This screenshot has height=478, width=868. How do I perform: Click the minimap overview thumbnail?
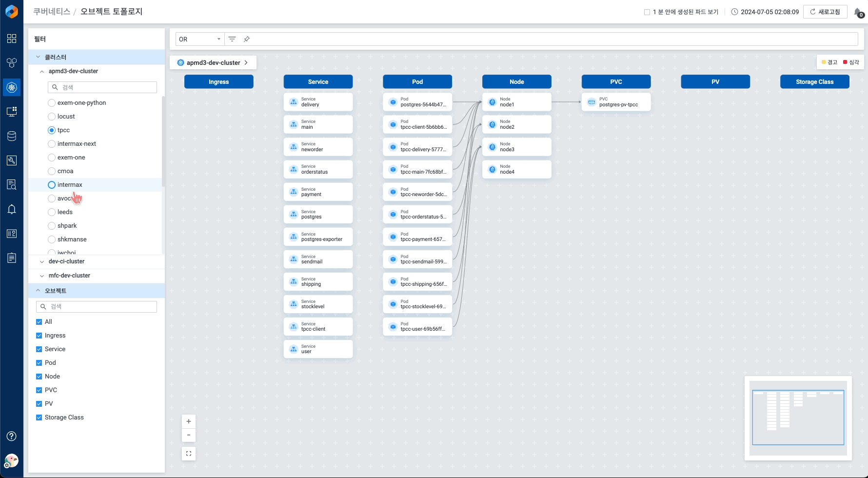click(x=798, y=418)
